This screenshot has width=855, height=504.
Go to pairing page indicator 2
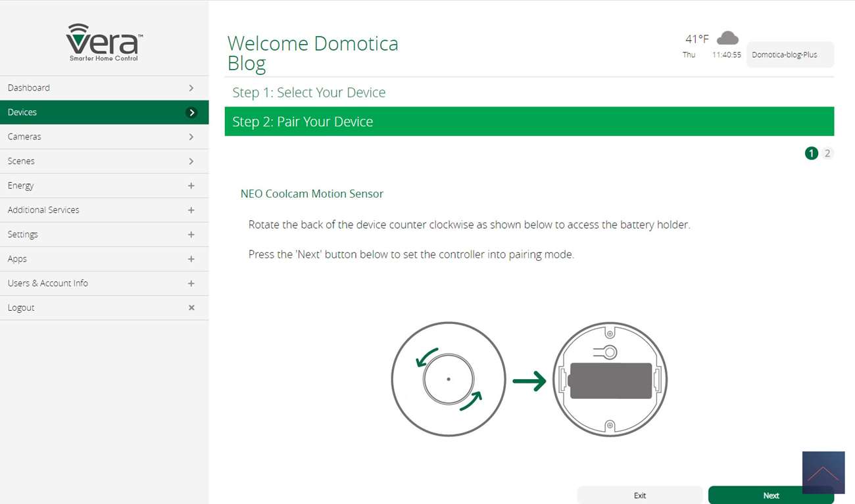pos(827,153)
